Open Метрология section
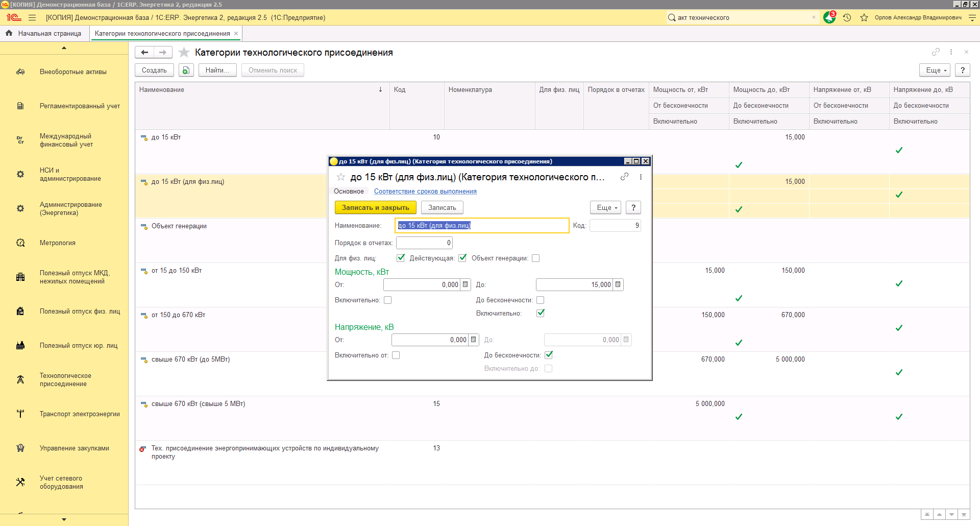This screenshot has width=980, height=526. pos(64,243)
